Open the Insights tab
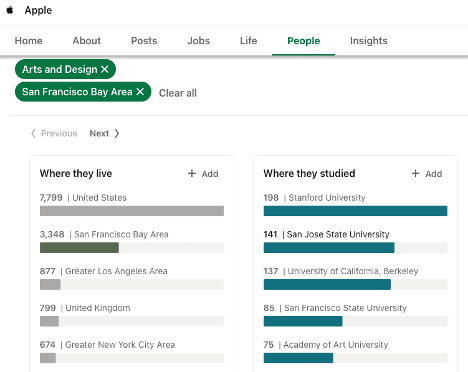This screenshot has height=372, width=468. pos(369,41)
